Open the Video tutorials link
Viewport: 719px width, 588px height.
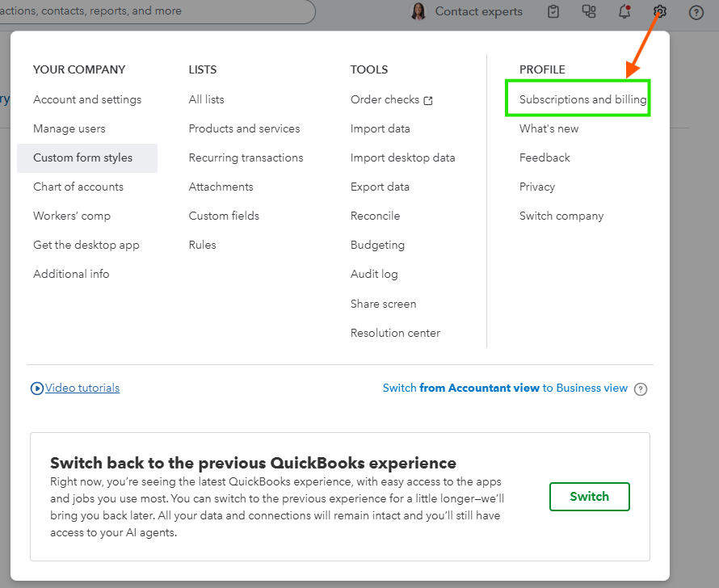(x=82, y=388)
